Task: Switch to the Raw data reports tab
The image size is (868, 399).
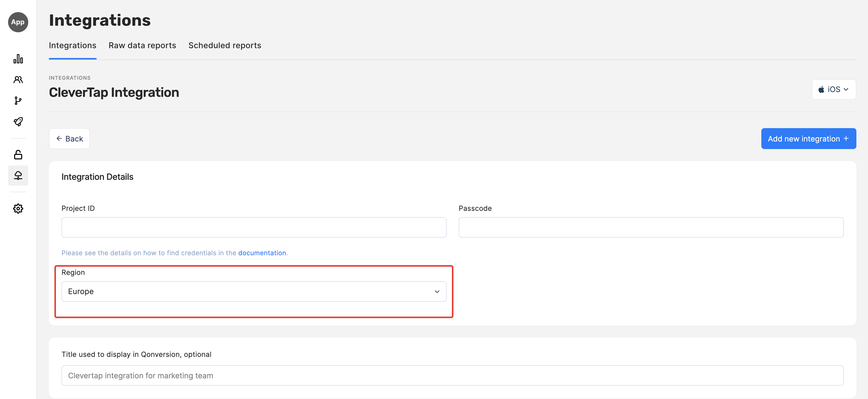Action: pyautogui.click(x=142, y=45)
